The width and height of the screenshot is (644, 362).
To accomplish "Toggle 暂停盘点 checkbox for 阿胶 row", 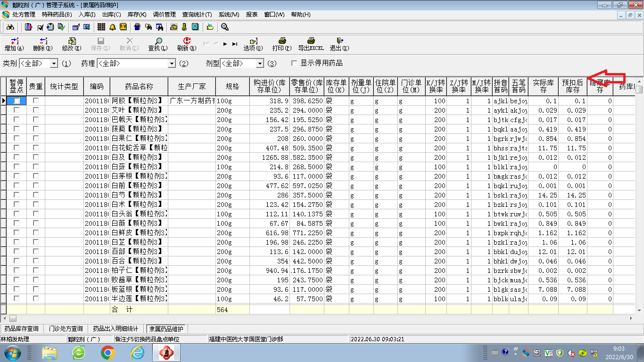I will [17, 101].
